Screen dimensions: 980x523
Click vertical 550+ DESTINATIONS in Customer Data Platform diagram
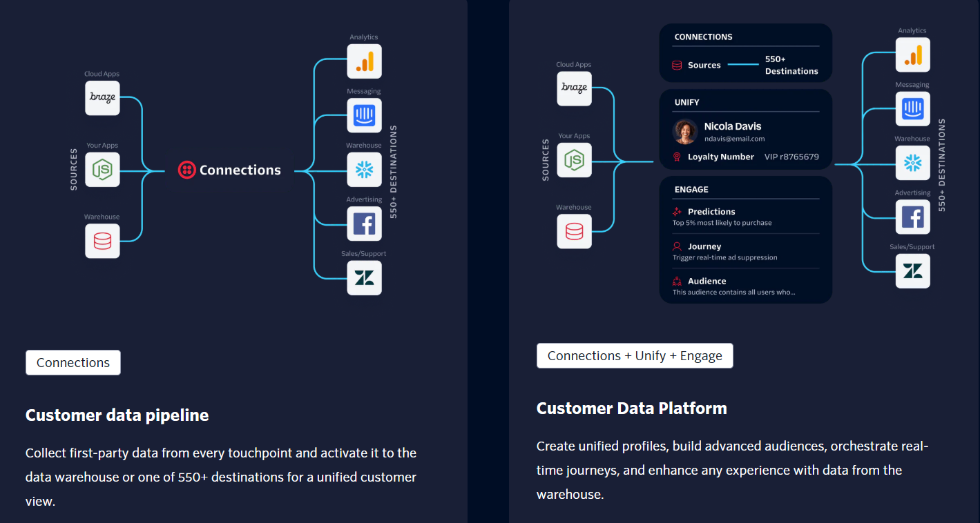click(x=942, y=165)
